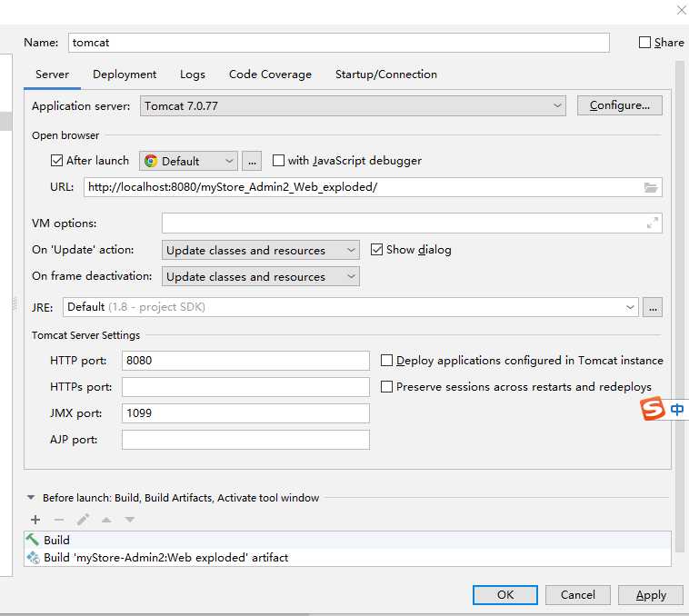689x616 pixels.
Task: Switch to the Startup/Connection tab
Action: pyautogui.click(x=386, y=75)
